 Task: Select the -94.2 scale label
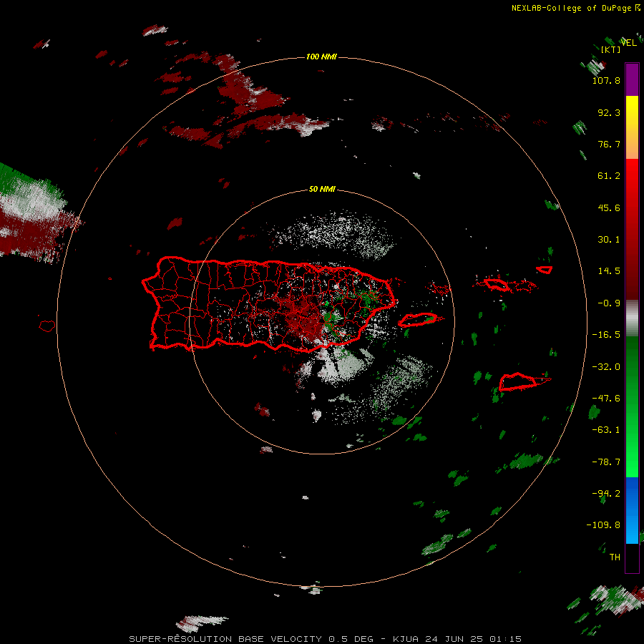coord(606,494)
